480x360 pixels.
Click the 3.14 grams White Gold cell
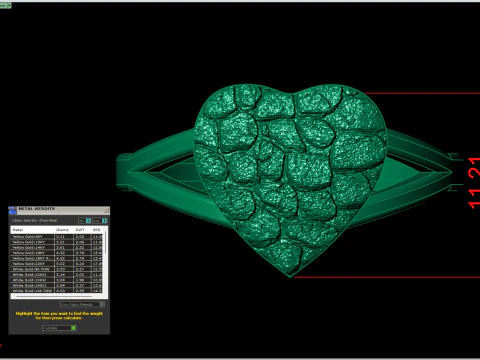pos(64,275)
